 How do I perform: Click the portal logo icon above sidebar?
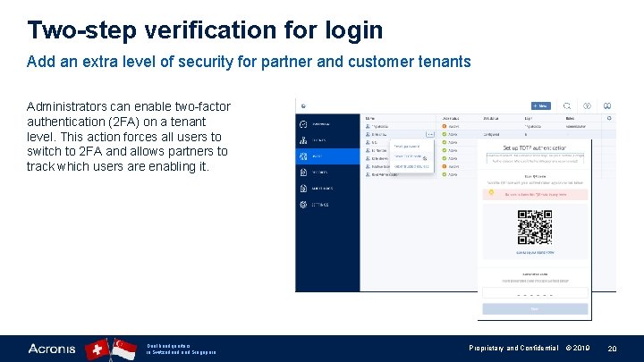point(303,105)
